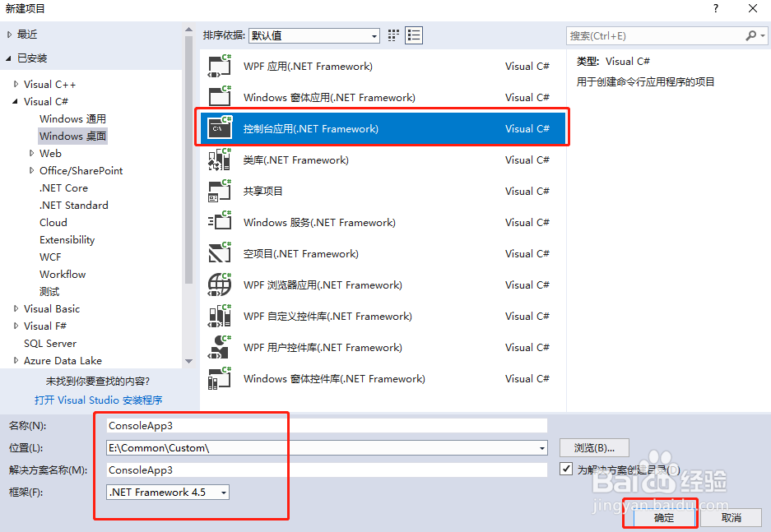Click the shared project template icon
Viewport: 771px width, 532px height.
click(220, 191)
